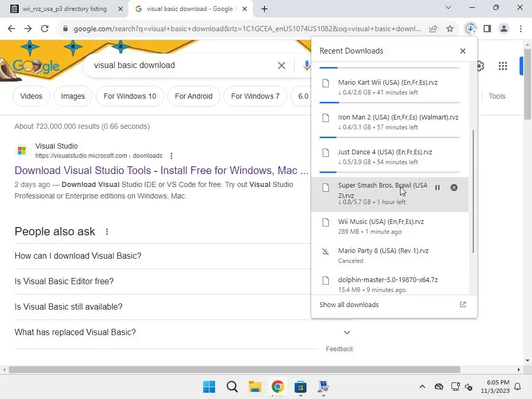The image size is (532, 399).
Task: Open Microsoft Store from taskbar
Action: click(x=301, y=387)
